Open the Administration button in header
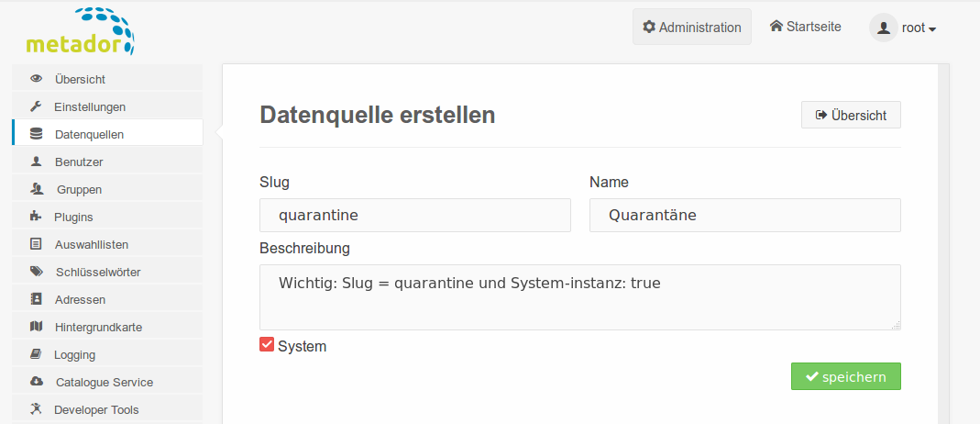 click(692, 27)
